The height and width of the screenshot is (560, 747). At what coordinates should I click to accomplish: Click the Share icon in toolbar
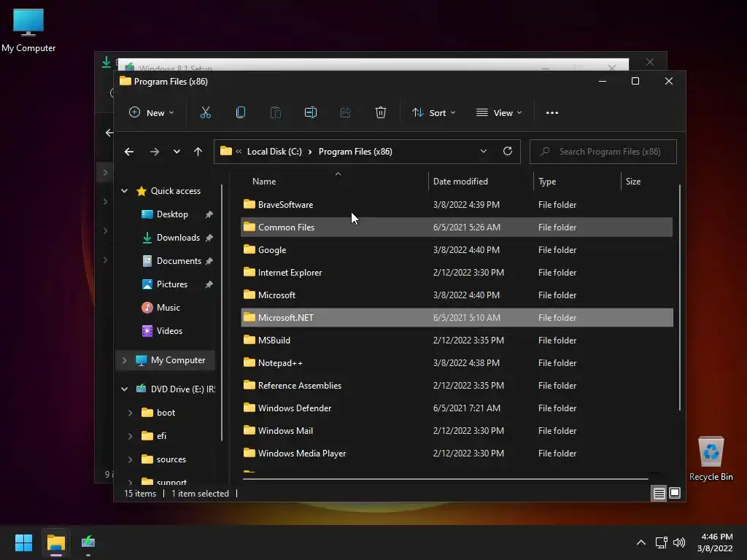coord(345,113)
